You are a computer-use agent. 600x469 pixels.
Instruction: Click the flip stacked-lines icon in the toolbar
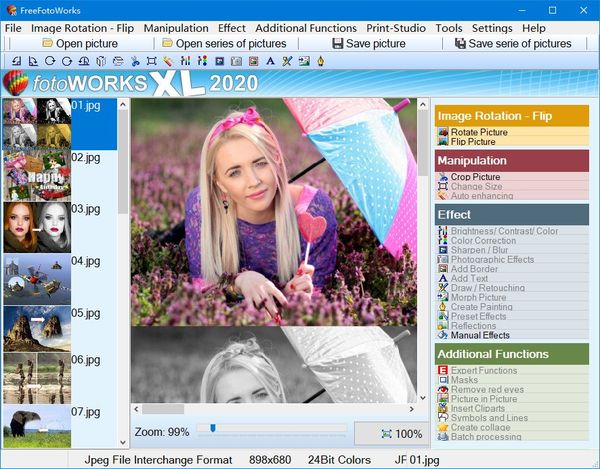pyautogui.click(x=118, y=61)
